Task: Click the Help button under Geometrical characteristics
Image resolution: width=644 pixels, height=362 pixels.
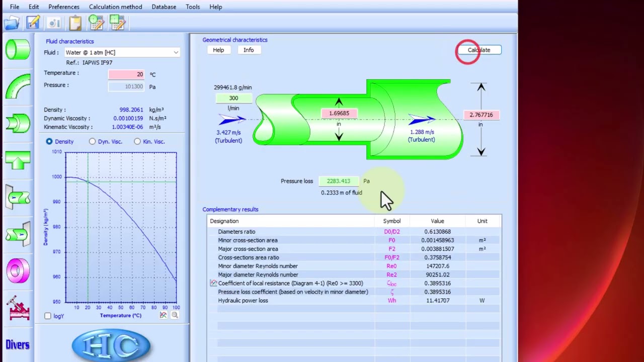Action: pos(218,50)
